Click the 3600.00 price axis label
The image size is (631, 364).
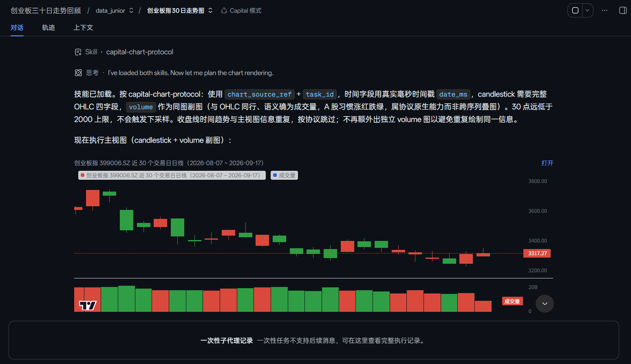[x=538, y=211]
